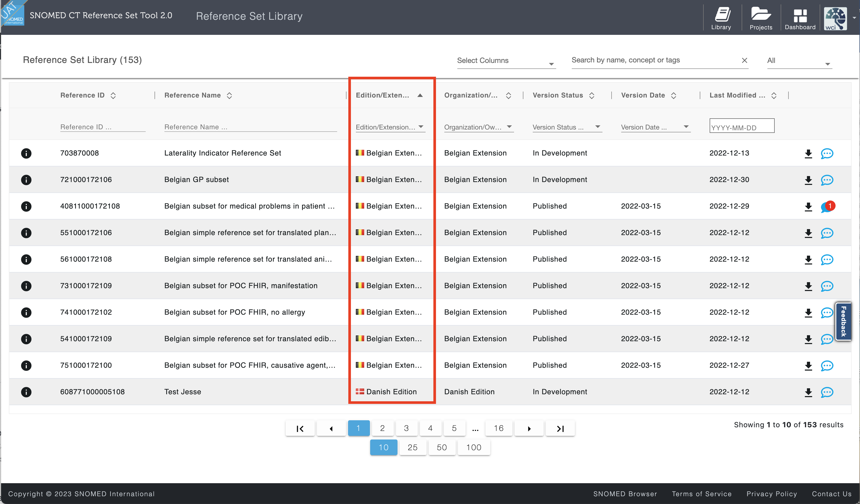The height and width of the screenshot is (504, 860).
Task: Download reference set 751000172100
Action: click(x=808, y=366)
